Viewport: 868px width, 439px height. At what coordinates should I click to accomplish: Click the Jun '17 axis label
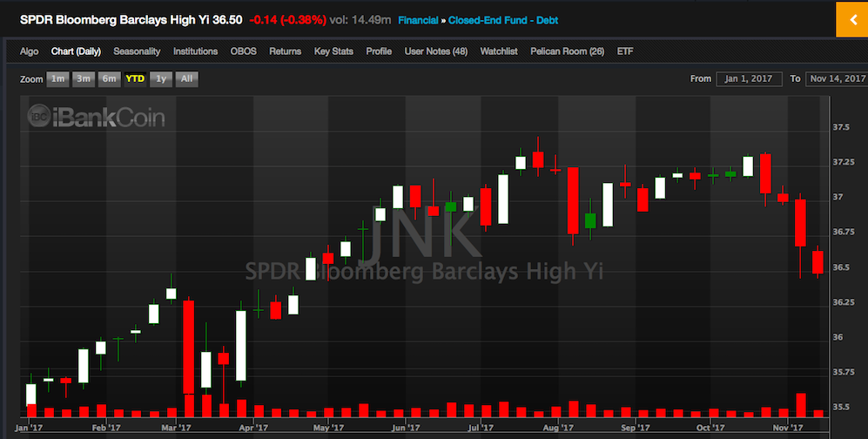[x=405, y=428]
